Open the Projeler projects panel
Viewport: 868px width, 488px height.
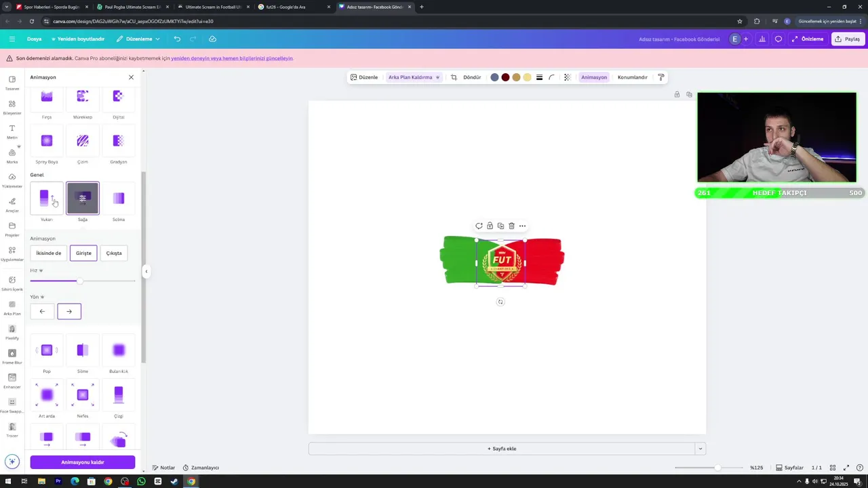[12, 229]
